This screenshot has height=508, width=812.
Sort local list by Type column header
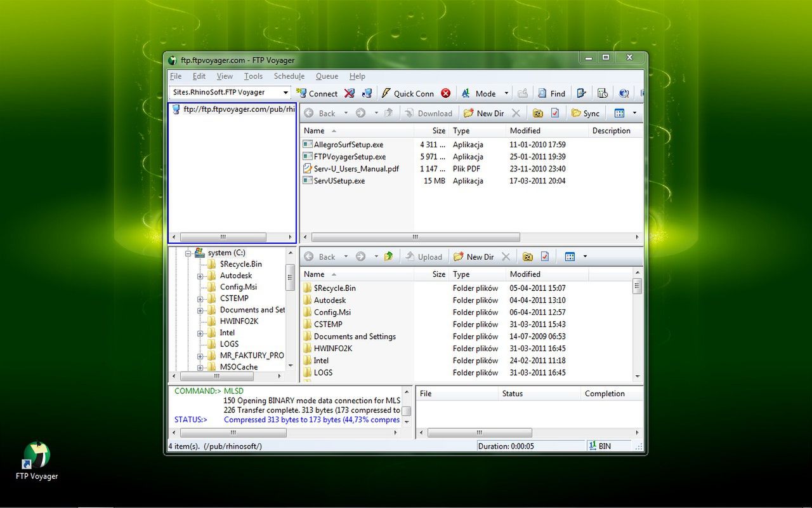coord(477,274)
